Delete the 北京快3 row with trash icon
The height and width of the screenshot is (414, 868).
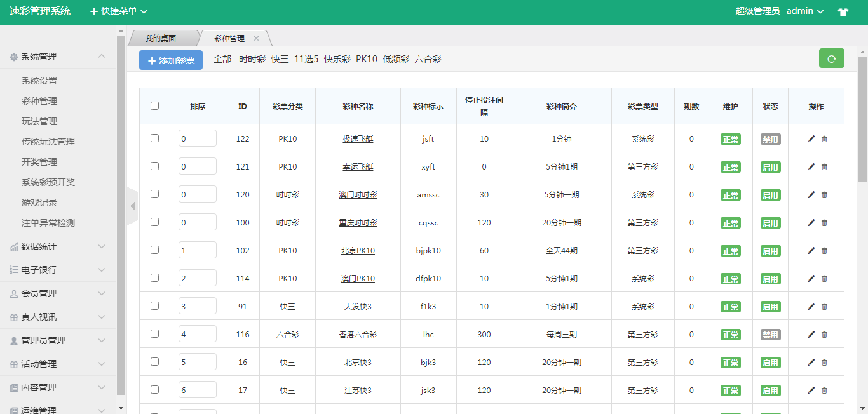click(x=825, y=362)
